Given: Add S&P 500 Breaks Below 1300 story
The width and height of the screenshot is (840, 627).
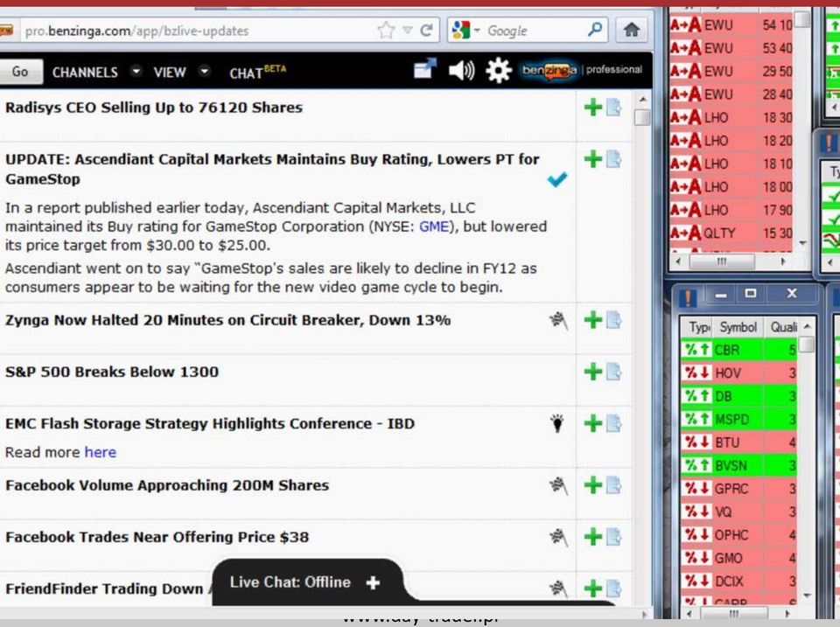Looking at the screenshot, I should tap(593, 371).
